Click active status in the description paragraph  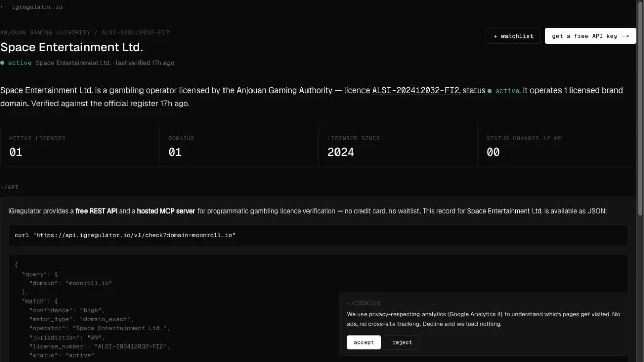(x=503, y=91)
